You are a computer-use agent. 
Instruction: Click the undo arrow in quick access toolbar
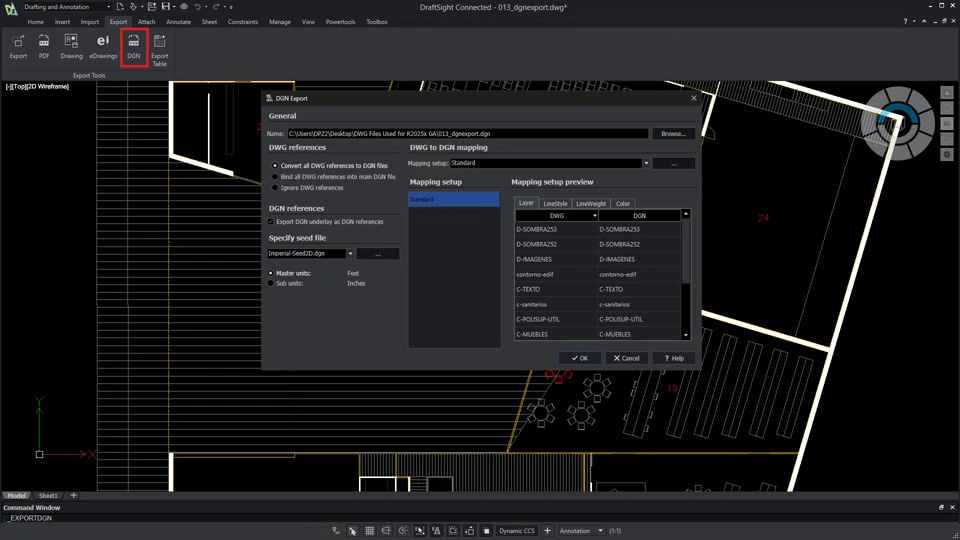[x=198, y=7]
